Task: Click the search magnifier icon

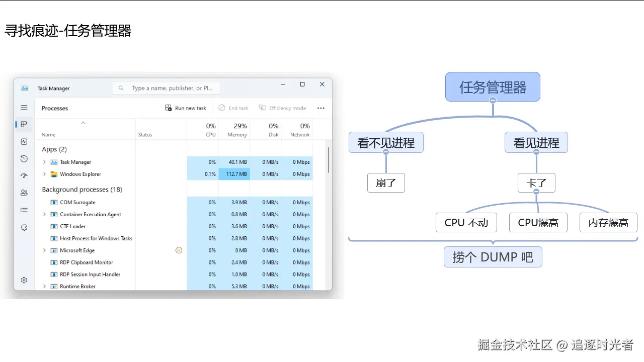Action: 121,88
